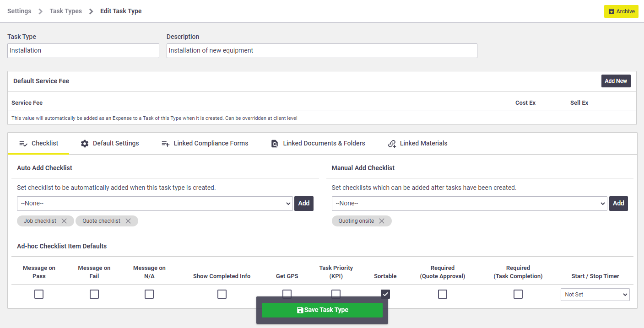Click the Service Fee column header

pos(27,103)
